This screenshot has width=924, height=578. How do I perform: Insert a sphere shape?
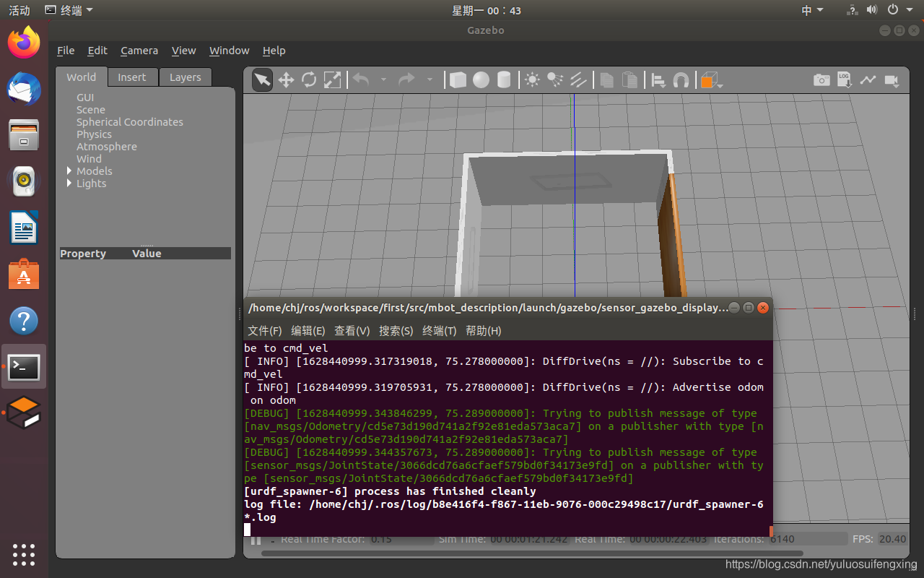pyautogui.click(x=481, y=79)
